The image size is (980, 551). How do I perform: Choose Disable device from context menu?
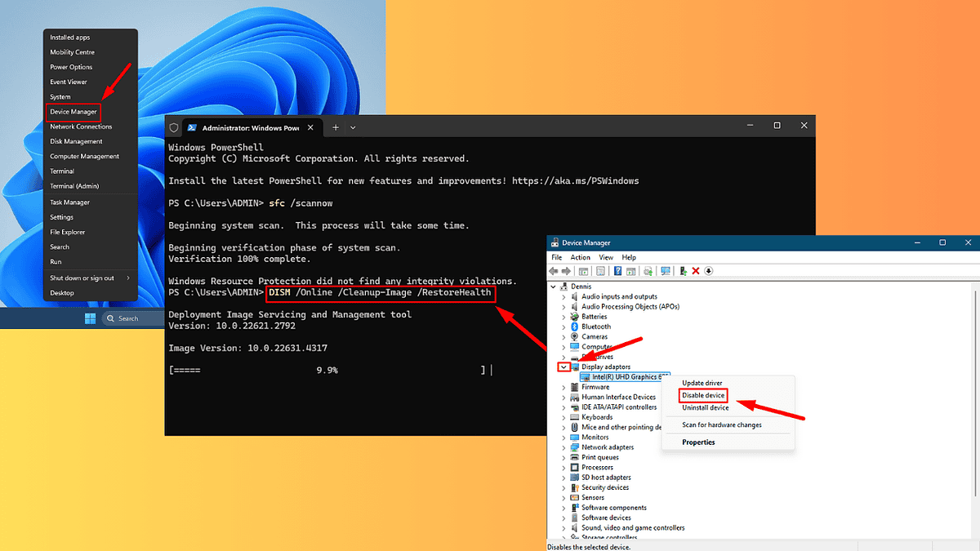click(x=703, y=395)
